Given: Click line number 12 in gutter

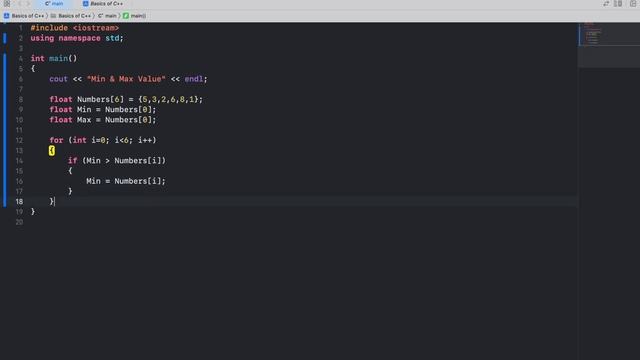Looking at the screenshot, I should pyautogui.click(x=19, y=140).
